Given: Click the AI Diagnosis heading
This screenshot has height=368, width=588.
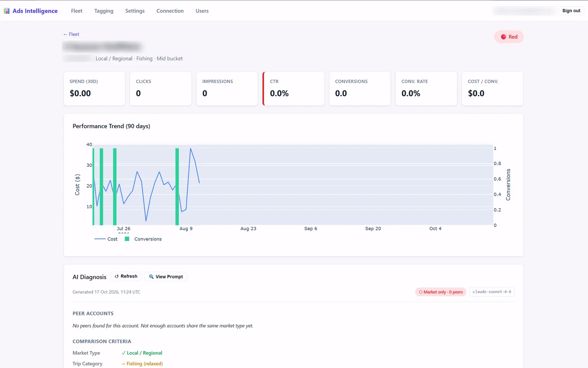Looking at the screenshot, I should pos(89,277).
